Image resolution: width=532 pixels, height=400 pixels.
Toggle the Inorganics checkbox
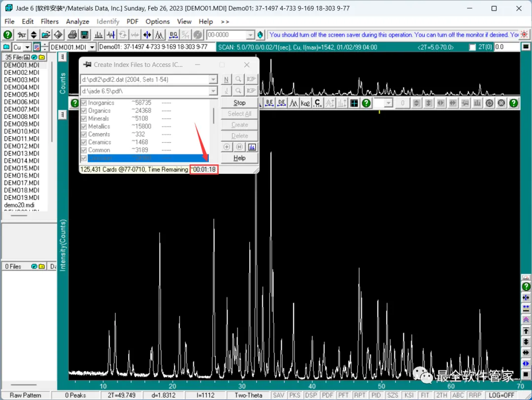(84, 103)
